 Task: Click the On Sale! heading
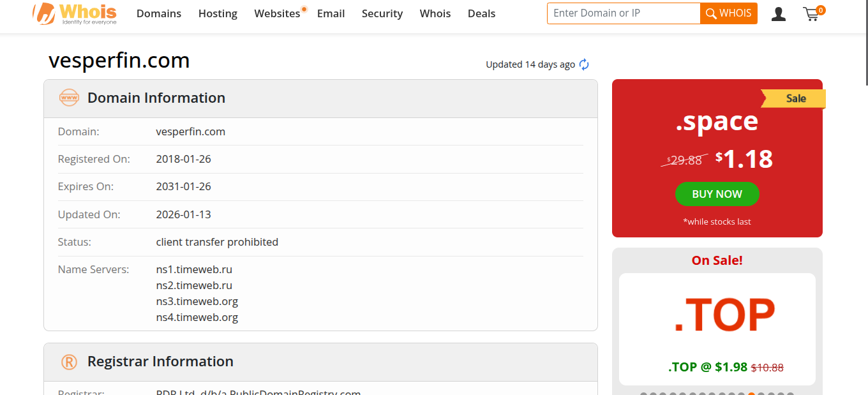717,260
